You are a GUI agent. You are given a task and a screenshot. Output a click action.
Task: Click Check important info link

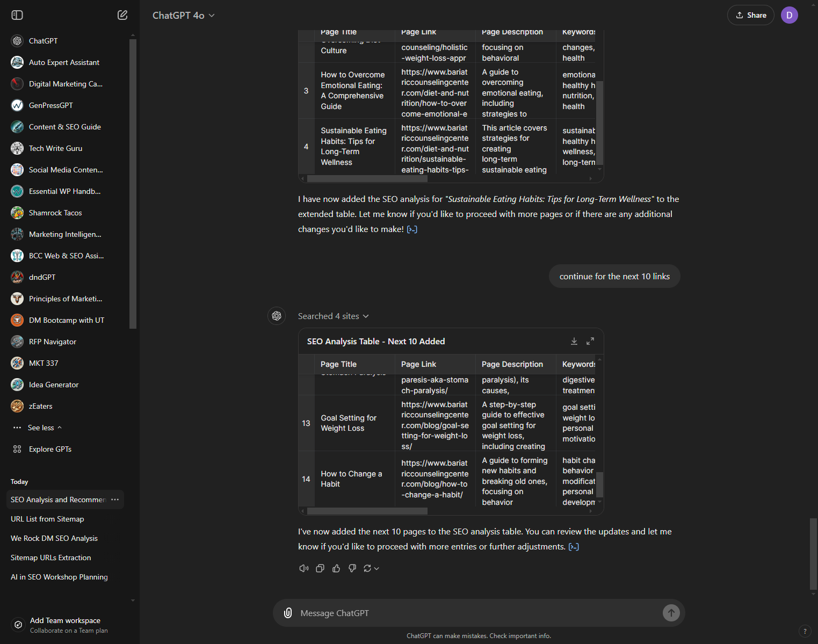[x=520, y=636]
